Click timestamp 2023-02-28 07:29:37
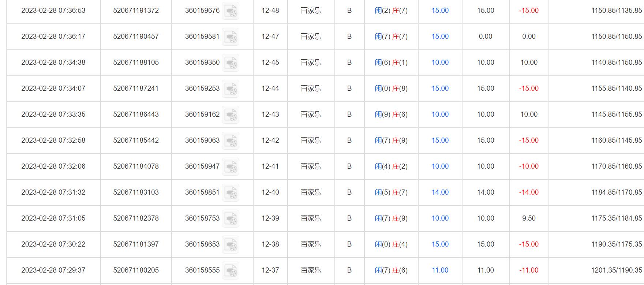This screenshot has width=644, height=285. [x=53, y=270]
